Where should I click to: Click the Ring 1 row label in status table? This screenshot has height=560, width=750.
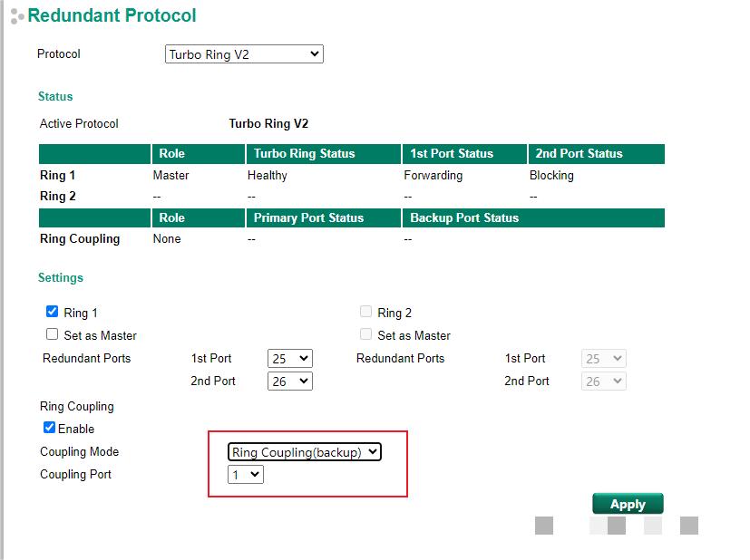click(57, 176)
